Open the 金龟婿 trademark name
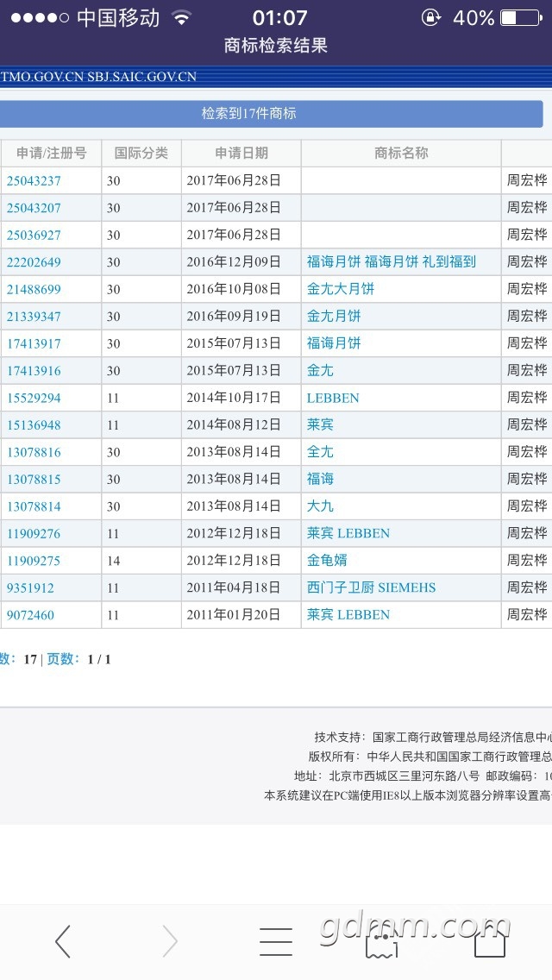Screen dimensions: 552x980 point(327,560)
